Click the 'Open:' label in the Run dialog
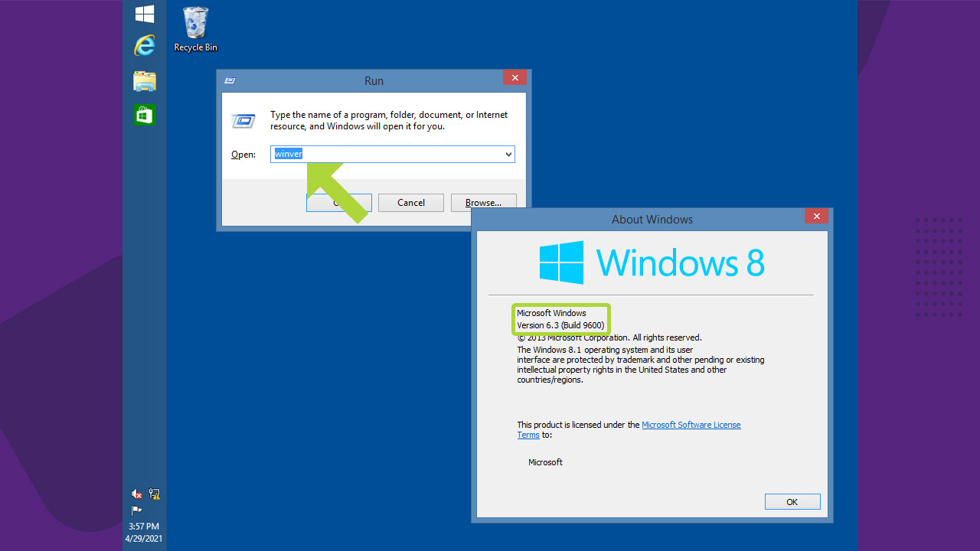Image resolution: width=980 pixels, height=551 pixels. pos(243,155)
